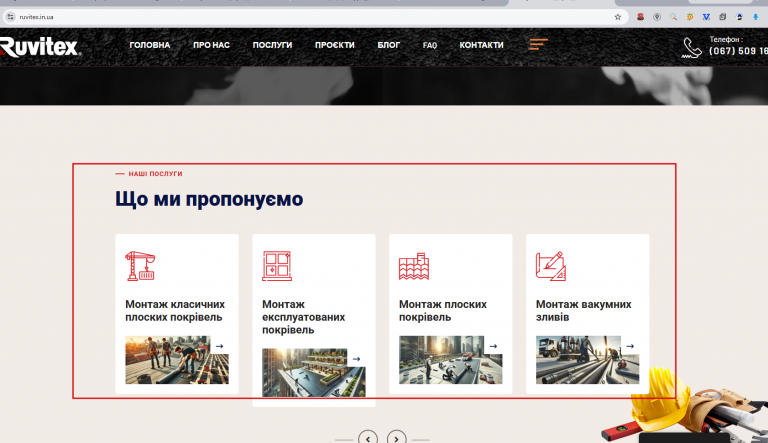Click arrow on Монтаж вакумних зливів card

[630, 346]
